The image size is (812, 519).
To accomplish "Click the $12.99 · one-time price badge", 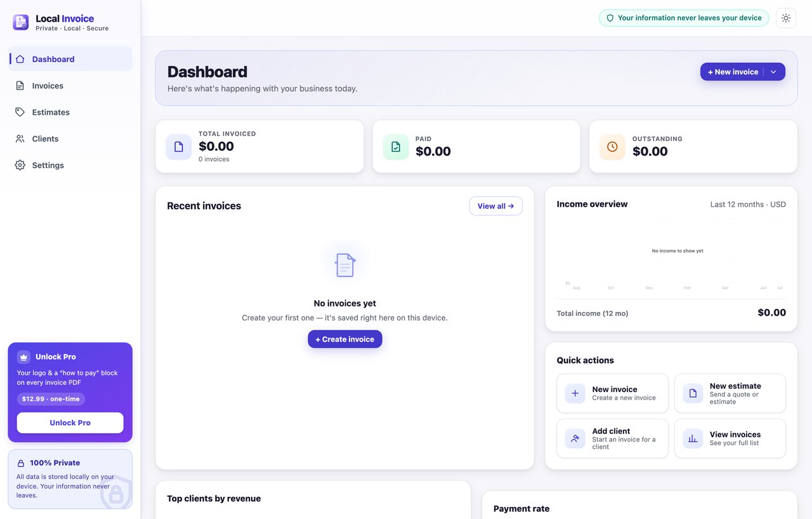I will [51, 399].
